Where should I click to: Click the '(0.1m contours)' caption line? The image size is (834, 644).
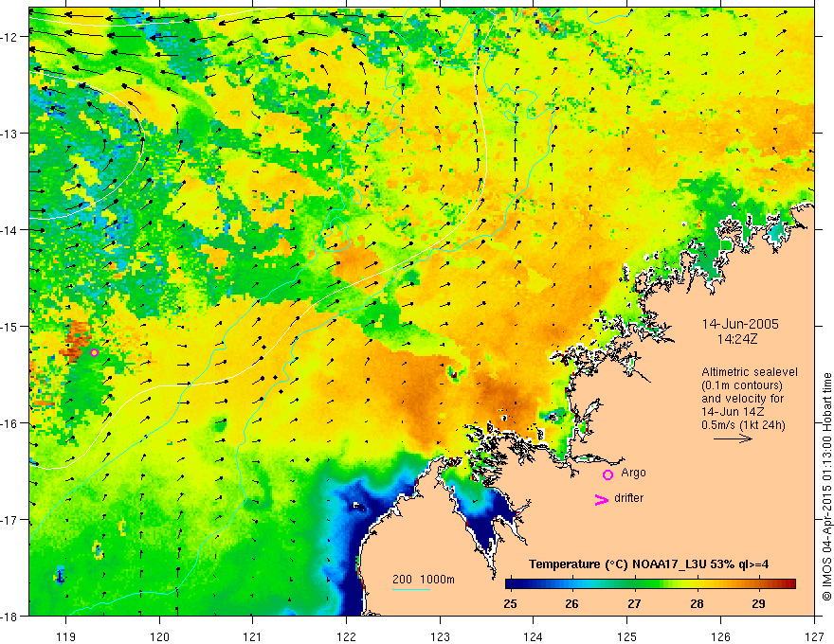tap(742, 385)
